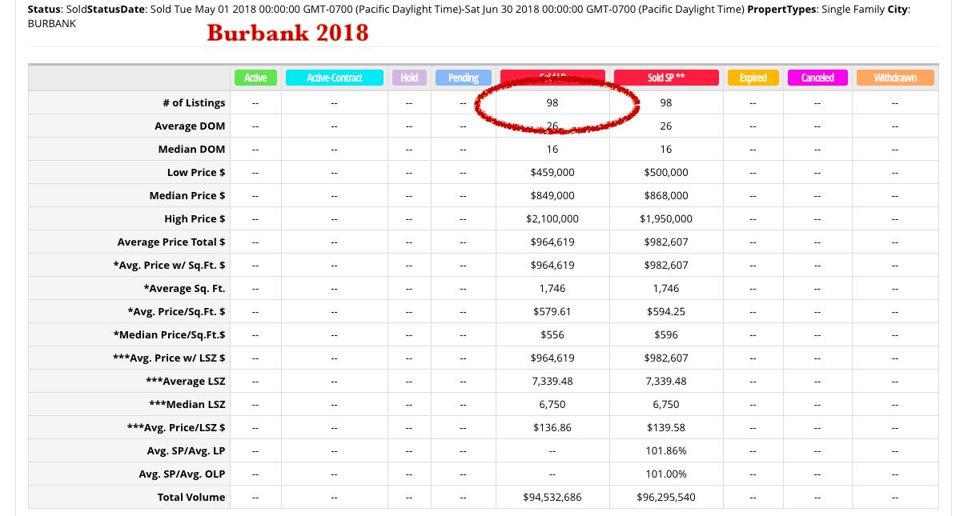This screenshot has width=980, height=516.
Task: Click Sold LP Median LSZ value 6,750
Action: (552, 404)
